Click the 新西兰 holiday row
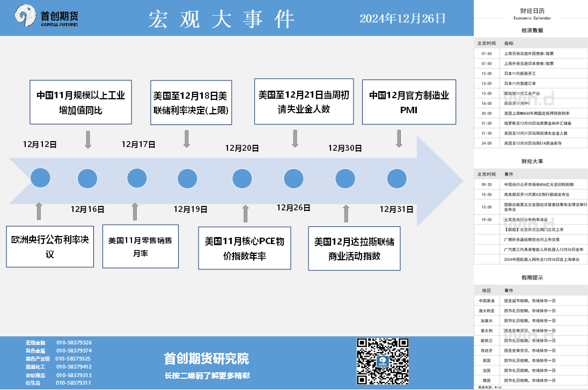588x390 pixels. click(531, 341)
